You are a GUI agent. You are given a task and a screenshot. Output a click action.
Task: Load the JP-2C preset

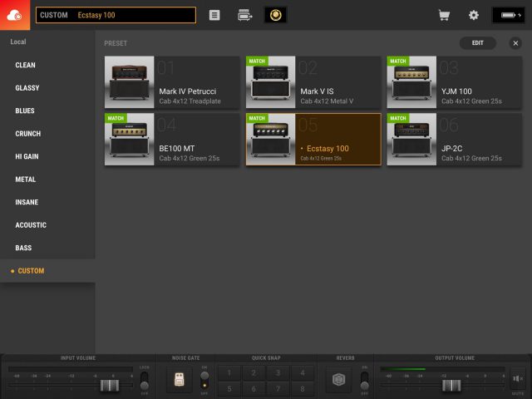[455, 139]
